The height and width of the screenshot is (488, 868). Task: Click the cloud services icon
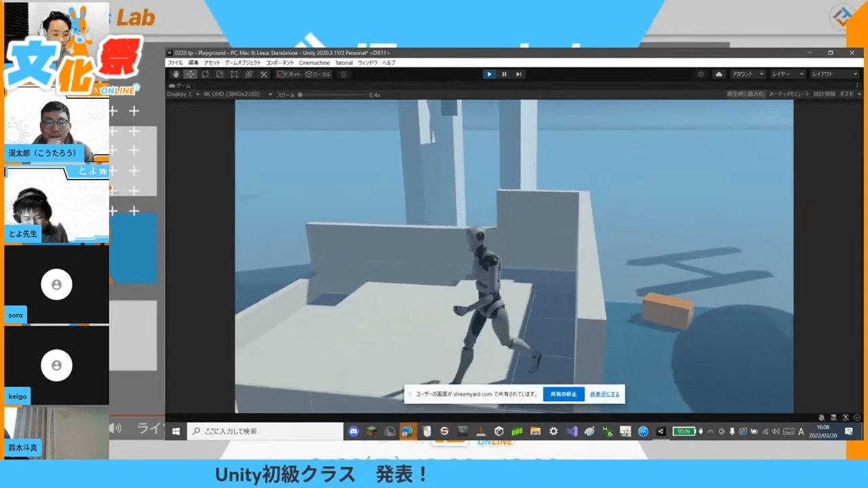pos(719,74)
